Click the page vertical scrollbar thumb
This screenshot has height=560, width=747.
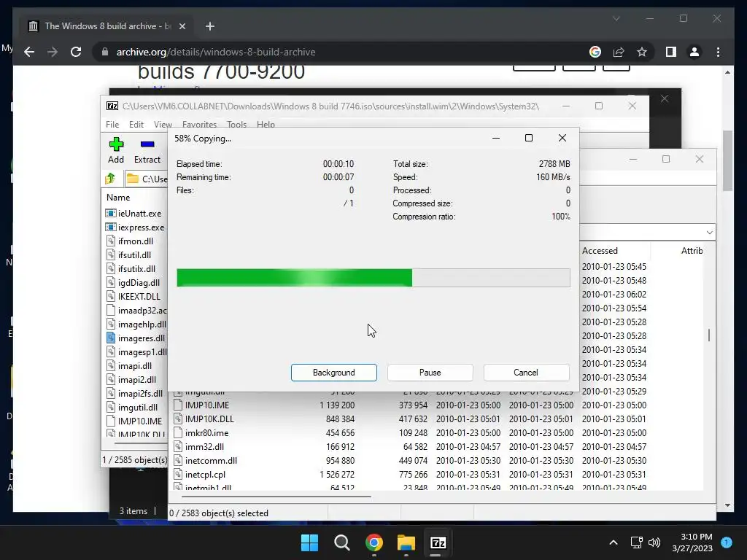(727, 160)
